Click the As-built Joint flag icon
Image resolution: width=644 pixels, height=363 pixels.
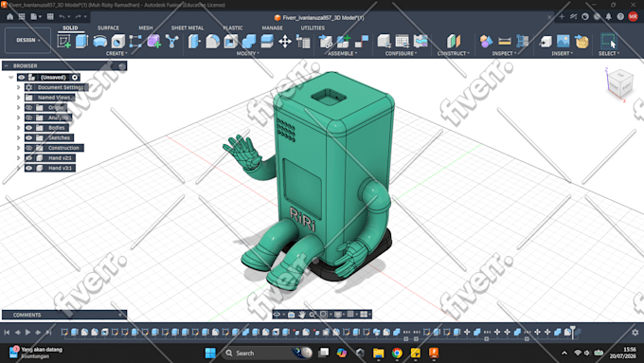point(362,41)
